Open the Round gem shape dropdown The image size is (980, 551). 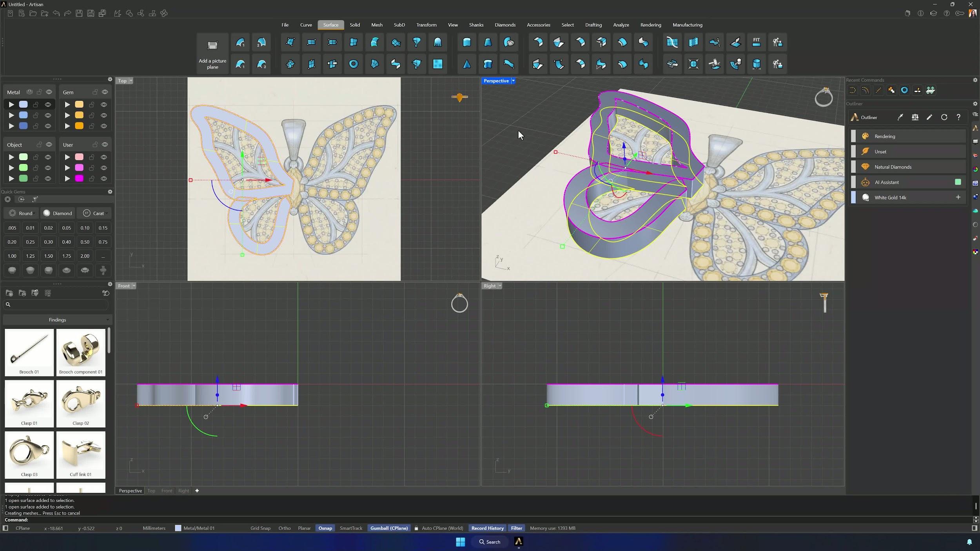22,213
